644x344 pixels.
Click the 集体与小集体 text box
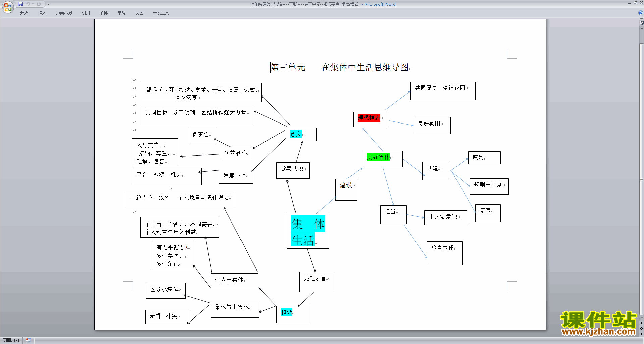pyautogui.click(x=235, y=309)
